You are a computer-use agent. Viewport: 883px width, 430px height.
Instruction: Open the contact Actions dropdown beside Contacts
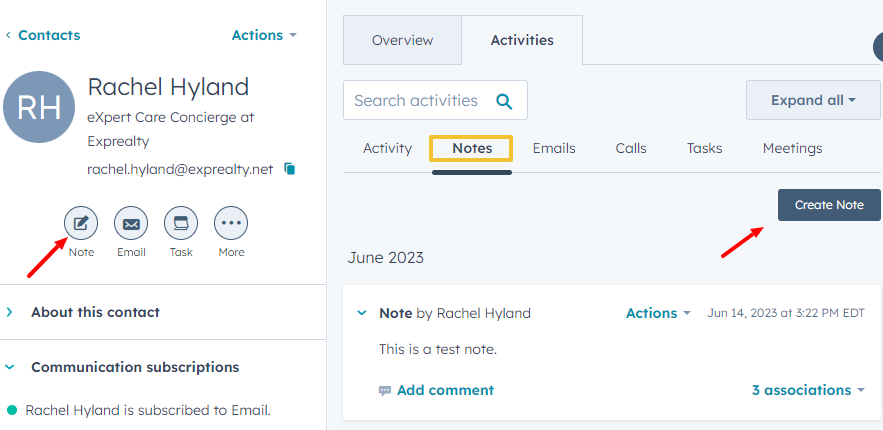(x=264, y=35)
